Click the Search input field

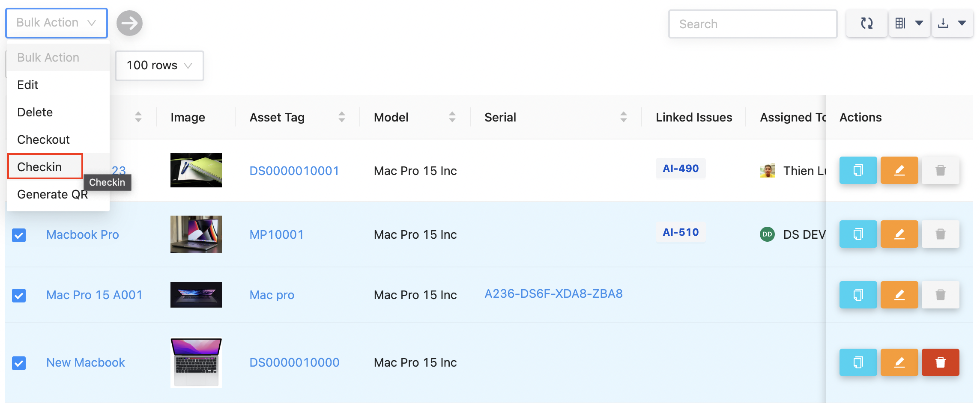[x=753, y=24]
